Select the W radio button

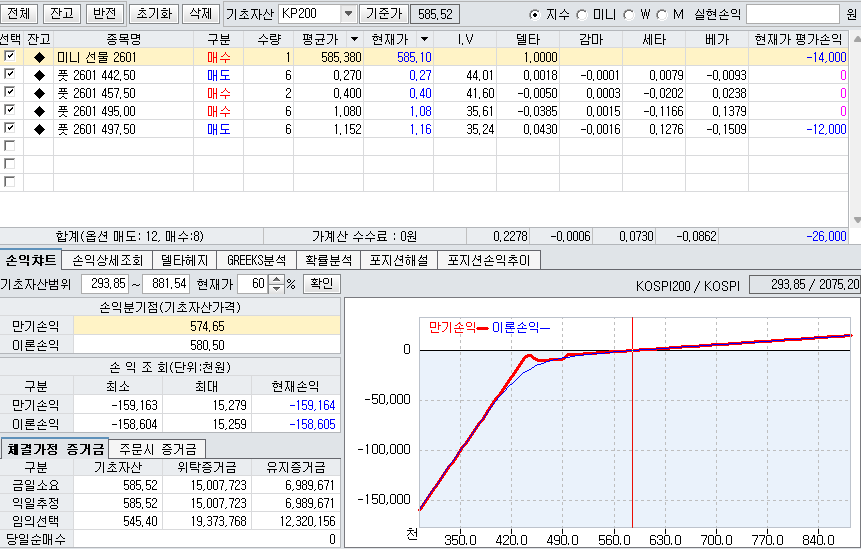pos(629,15)
